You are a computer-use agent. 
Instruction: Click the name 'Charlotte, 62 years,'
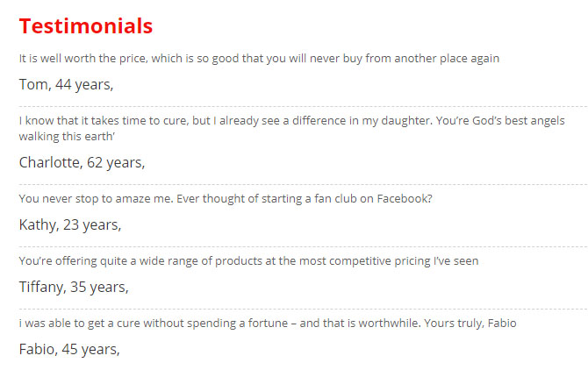point(82,162)
